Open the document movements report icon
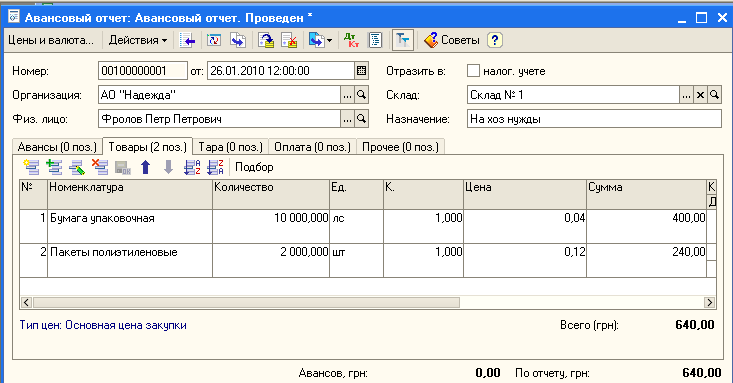The height and width of the screenshot is (383, 733). pos(375,40)
